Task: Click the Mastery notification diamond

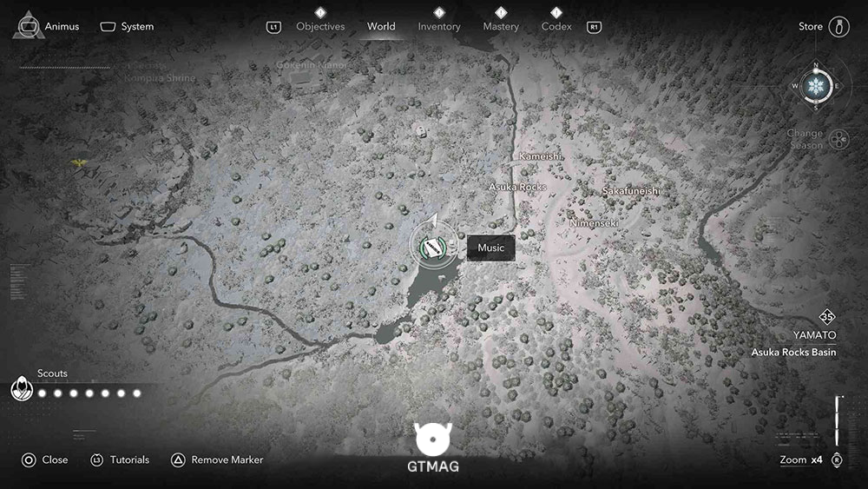Action: coord(501,12)
